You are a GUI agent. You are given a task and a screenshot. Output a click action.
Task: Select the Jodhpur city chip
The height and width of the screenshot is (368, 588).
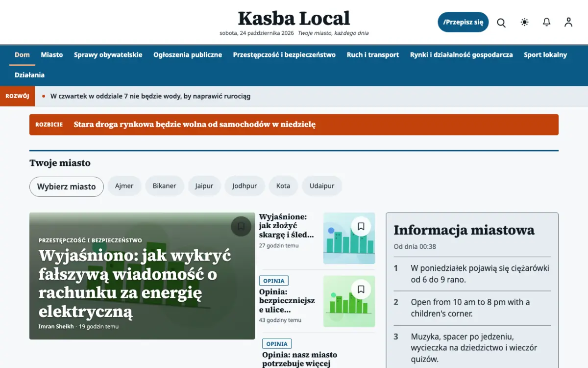tap(245, 186)
